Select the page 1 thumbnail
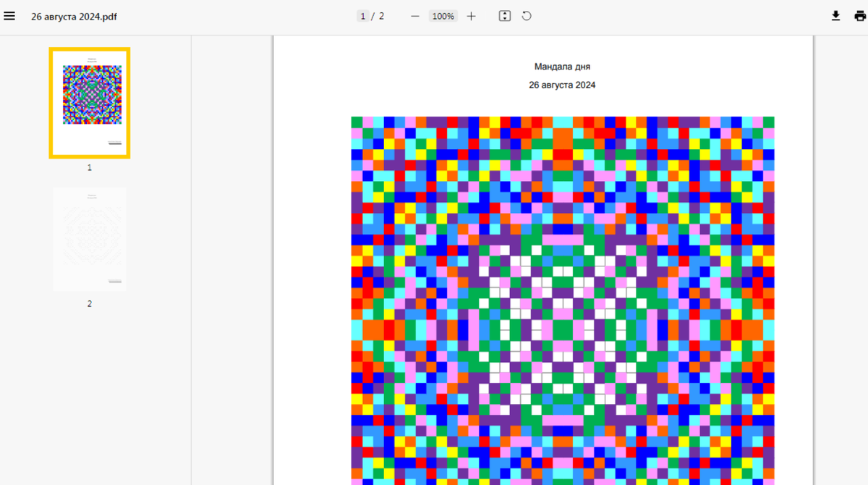Image resolution: width=868 pixels, height=485 pixels. pos(90,103)
